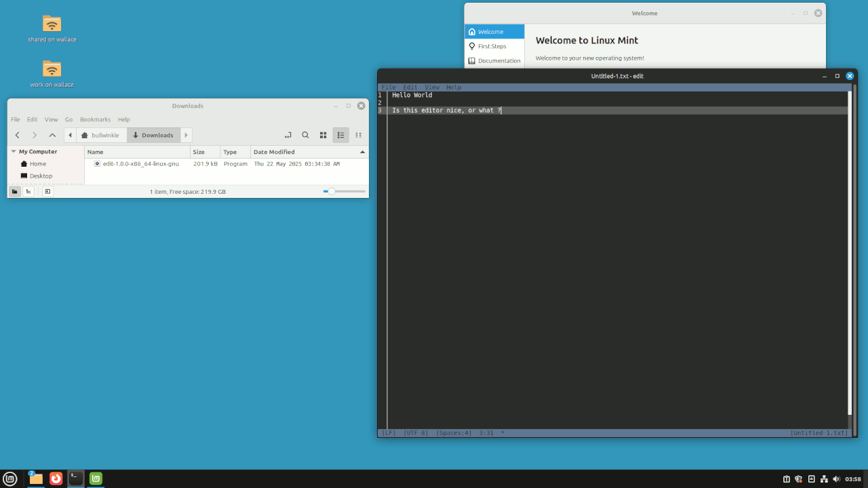Show places in sidebar button
The image size is (868, 488).
click(14, 192)
